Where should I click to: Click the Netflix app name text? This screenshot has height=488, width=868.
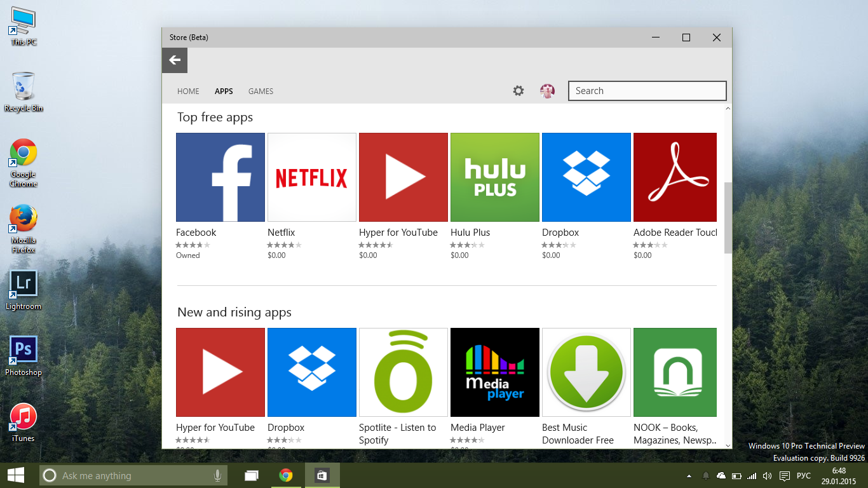click(281, 233)
